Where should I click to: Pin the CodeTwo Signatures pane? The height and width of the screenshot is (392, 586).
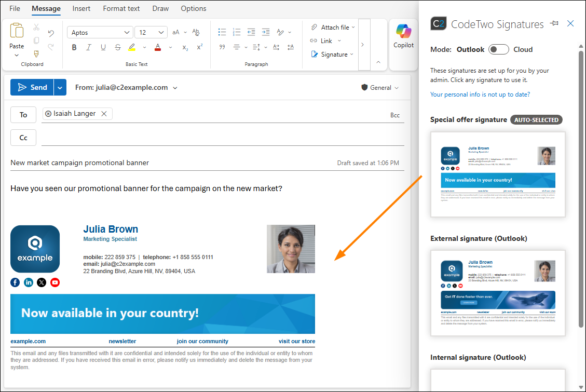(554, 23)
